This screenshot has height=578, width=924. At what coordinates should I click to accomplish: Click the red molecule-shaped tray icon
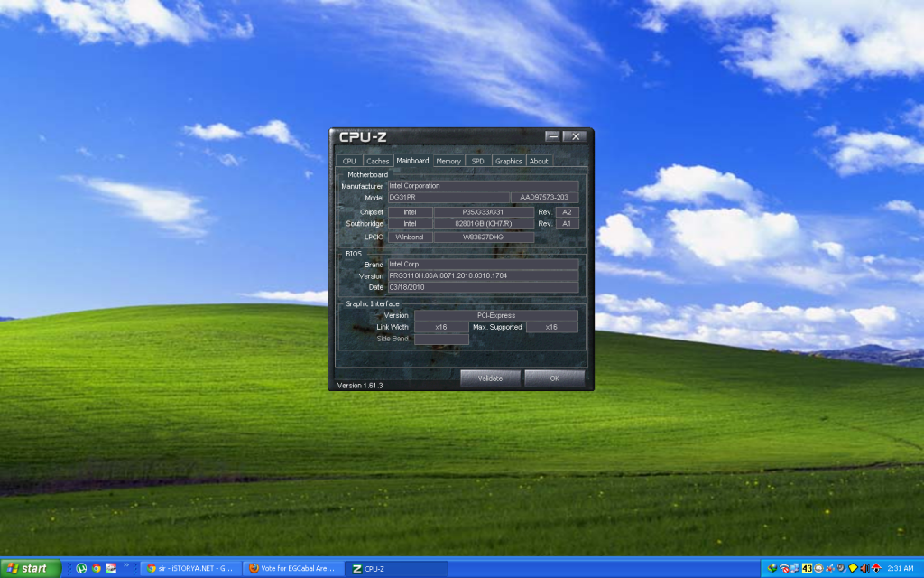coord(830,569)
